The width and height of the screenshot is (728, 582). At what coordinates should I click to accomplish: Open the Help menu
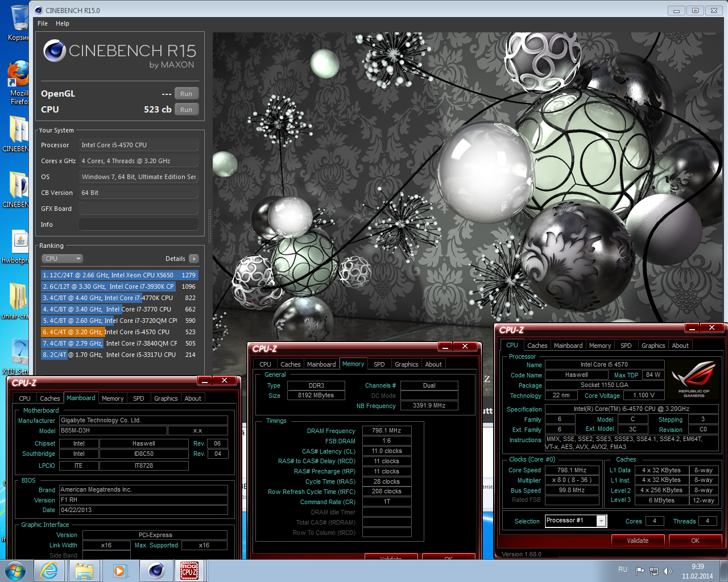63,23
